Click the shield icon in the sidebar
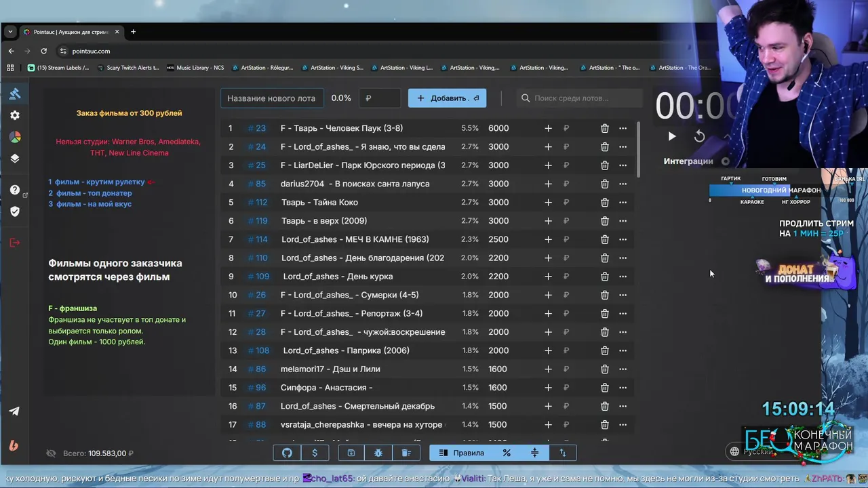Image resolution: width=868 pixels, height=488 pixels. click(x=15, y=211)
